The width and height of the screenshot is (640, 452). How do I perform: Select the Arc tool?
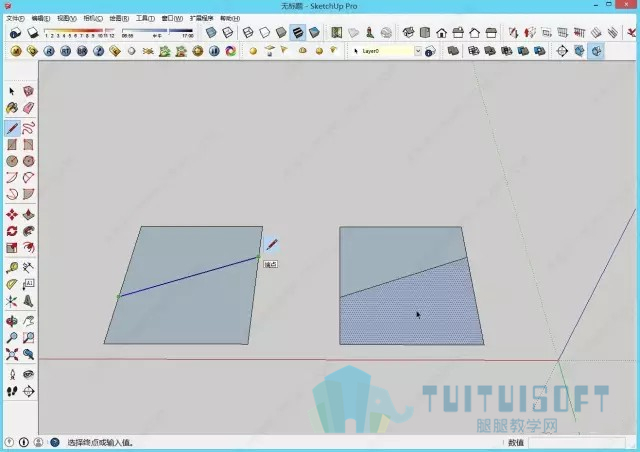pyautogui.click(x=12, y=178)
